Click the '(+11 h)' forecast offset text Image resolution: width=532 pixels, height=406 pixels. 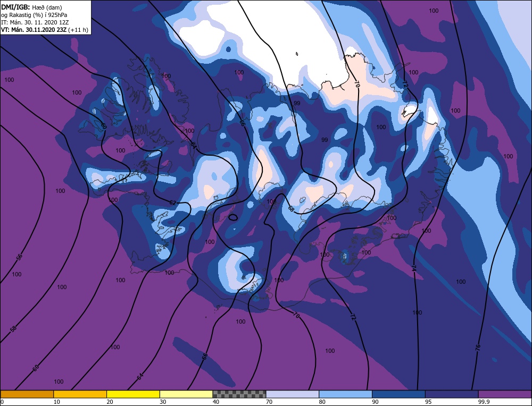coord(78,30)
